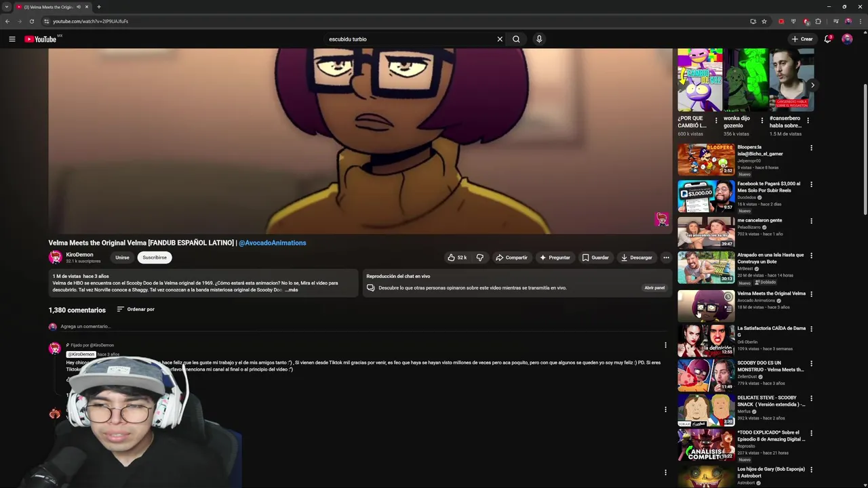Open browser extensions puzzle icon
This screenshot has width=868, height=488.
point(818,21)
